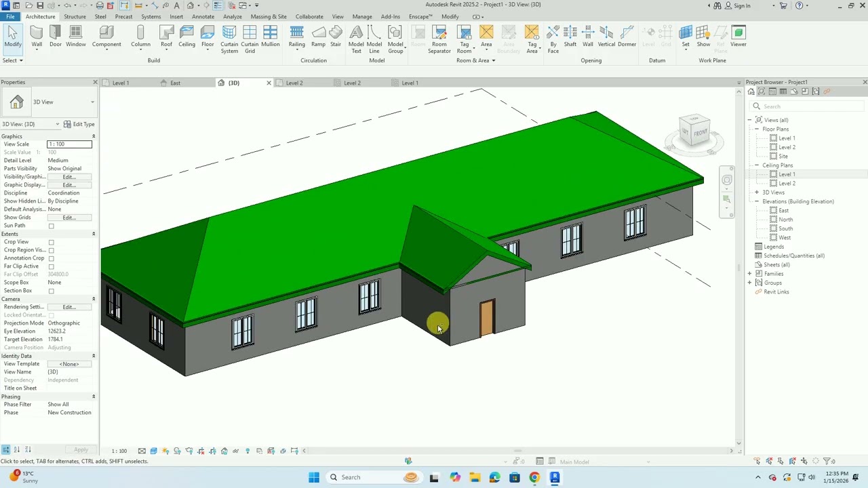Switch to the East view tab
868x488 pixels.
[x=175, y=83]
